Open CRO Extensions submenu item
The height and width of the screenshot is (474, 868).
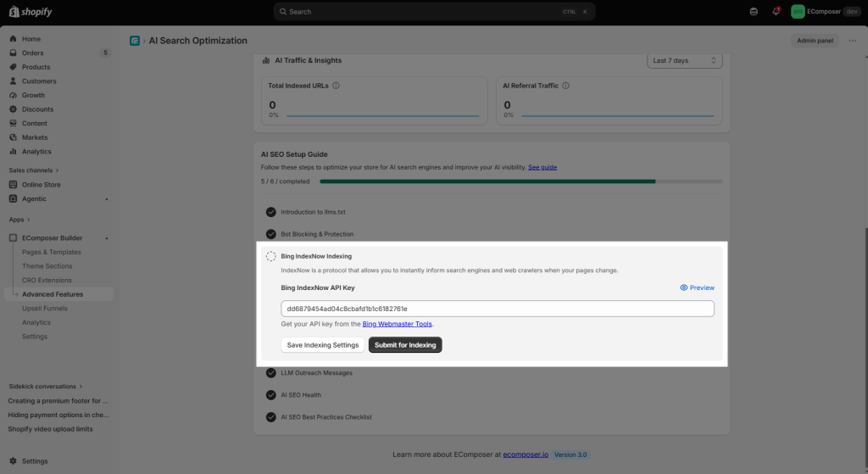[x=47, y=280]
